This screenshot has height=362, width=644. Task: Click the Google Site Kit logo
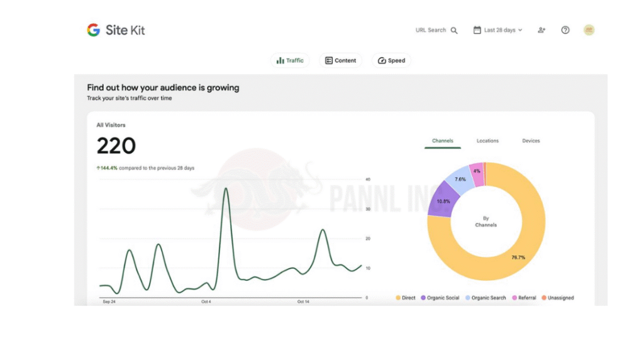click(x=116, y=30)
